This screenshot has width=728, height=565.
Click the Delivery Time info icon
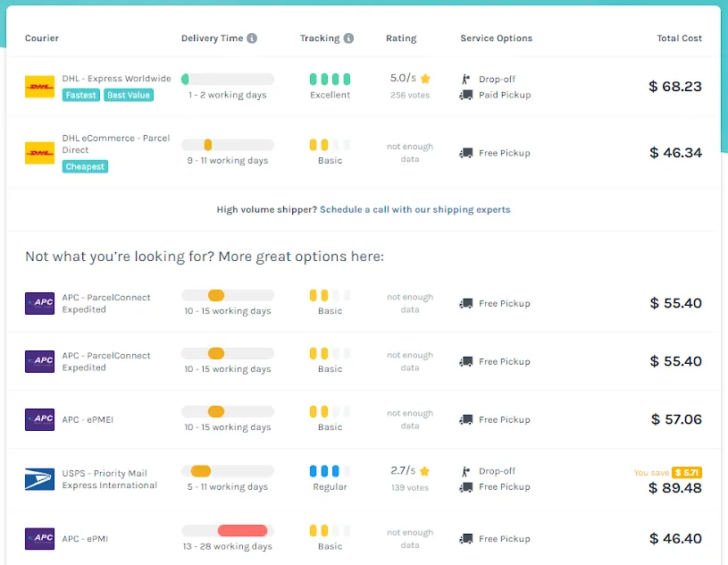point(252,38)
